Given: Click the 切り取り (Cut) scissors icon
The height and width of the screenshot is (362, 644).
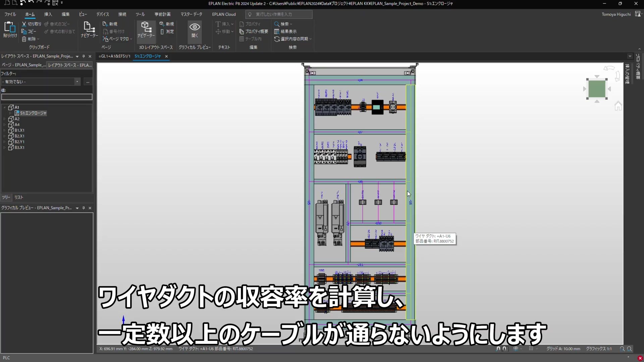Looking at the screenshot, I should click(24, 24).
